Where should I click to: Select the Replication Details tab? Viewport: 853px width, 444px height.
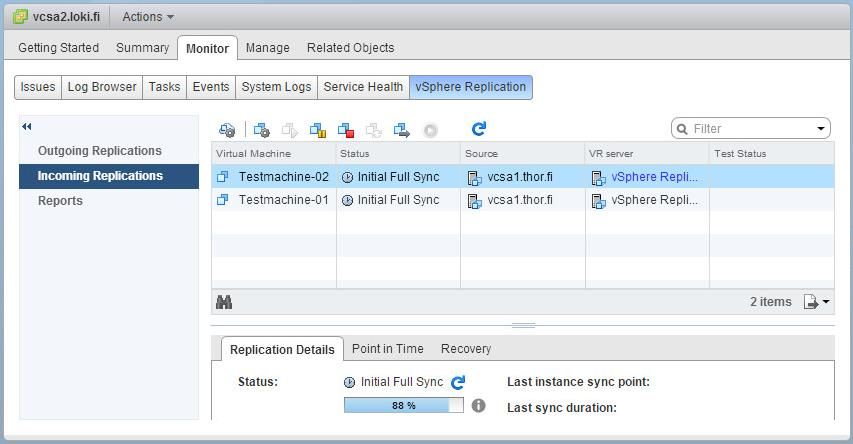[282, 349]
